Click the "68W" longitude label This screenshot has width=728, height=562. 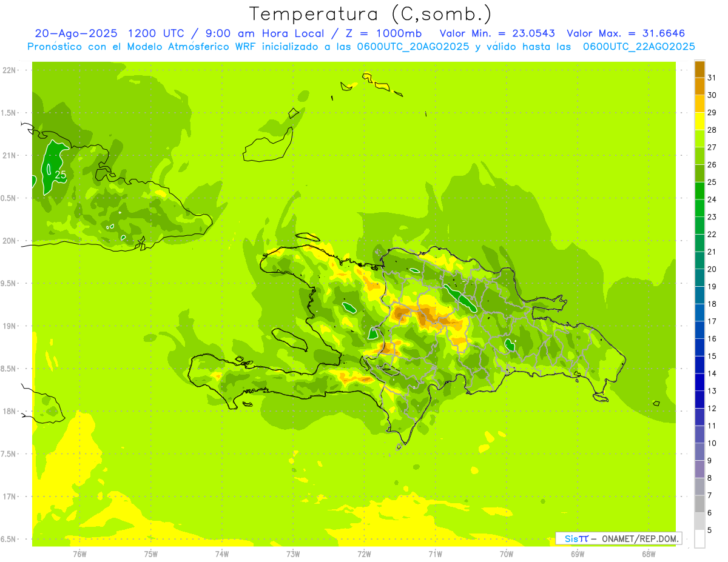[649, 555]
